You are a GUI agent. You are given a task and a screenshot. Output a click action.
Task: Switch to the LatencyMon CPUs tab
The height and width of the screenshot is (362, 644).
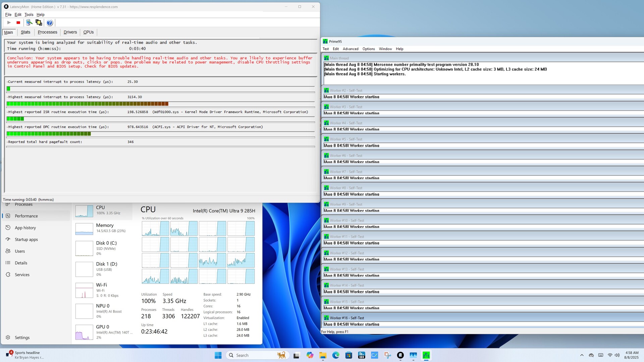89,32
